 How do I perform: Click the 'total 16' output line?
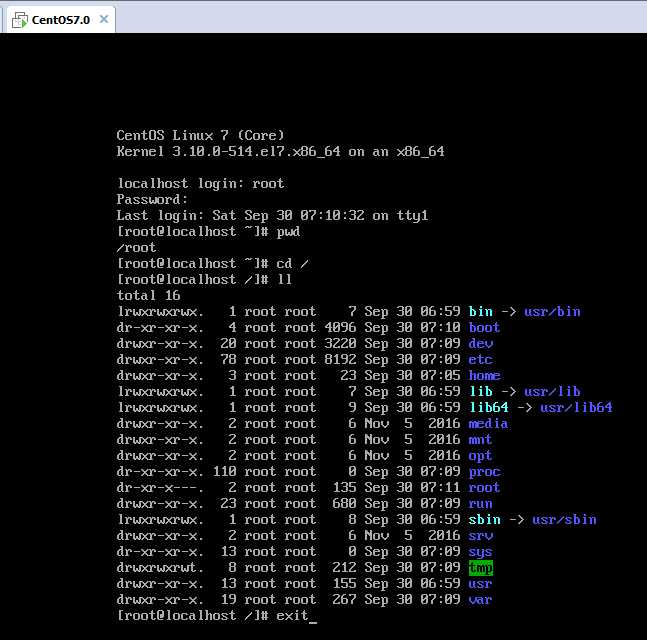(x=149, y=295)
